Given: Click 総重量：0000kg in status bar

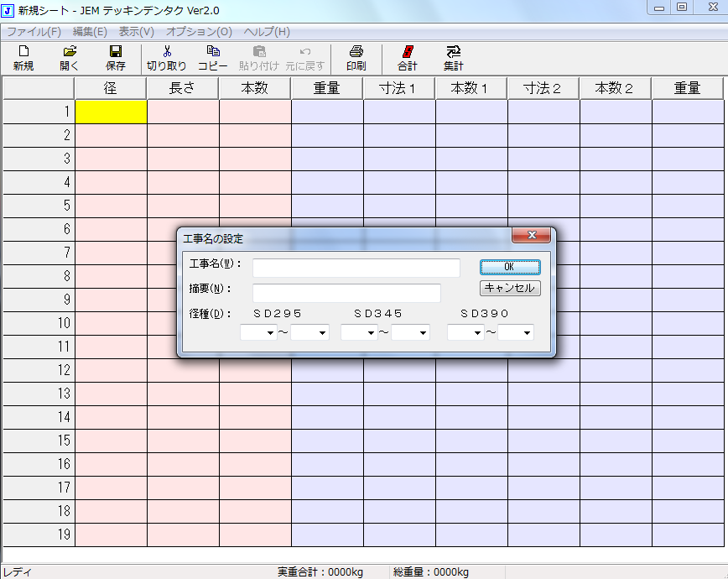Looking at the screenshot, I should (431, 572).
